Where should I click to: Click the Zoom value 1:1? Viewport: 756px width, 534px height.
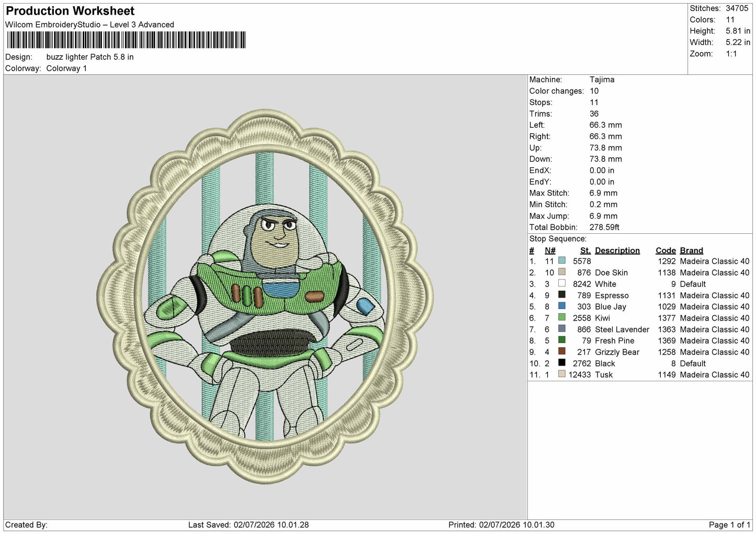731,54
